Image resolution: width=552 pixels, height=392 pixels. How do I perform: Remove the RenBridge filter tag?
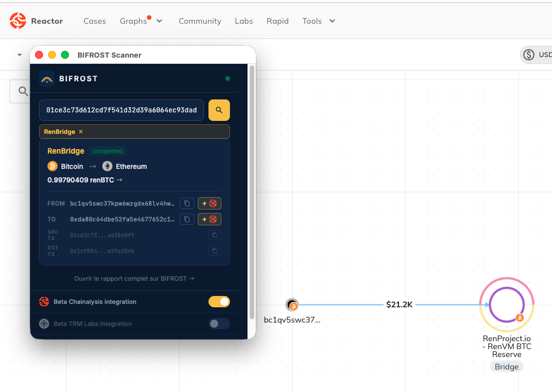point(81,131)
